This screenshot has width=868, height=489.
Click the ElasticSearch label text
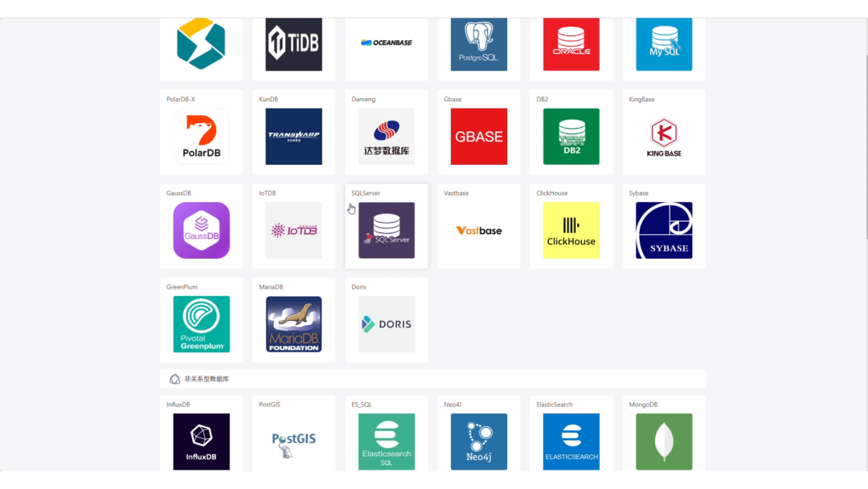coord(554,405)
